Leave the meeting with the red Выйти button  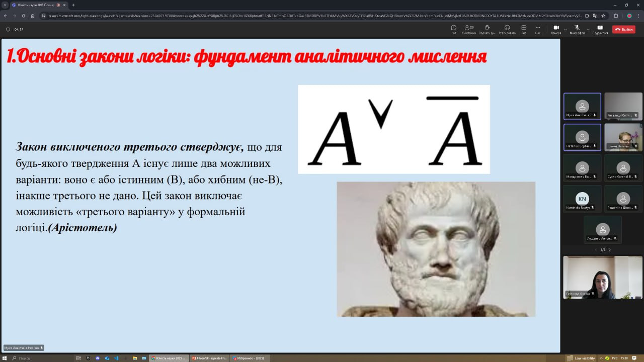624,29
